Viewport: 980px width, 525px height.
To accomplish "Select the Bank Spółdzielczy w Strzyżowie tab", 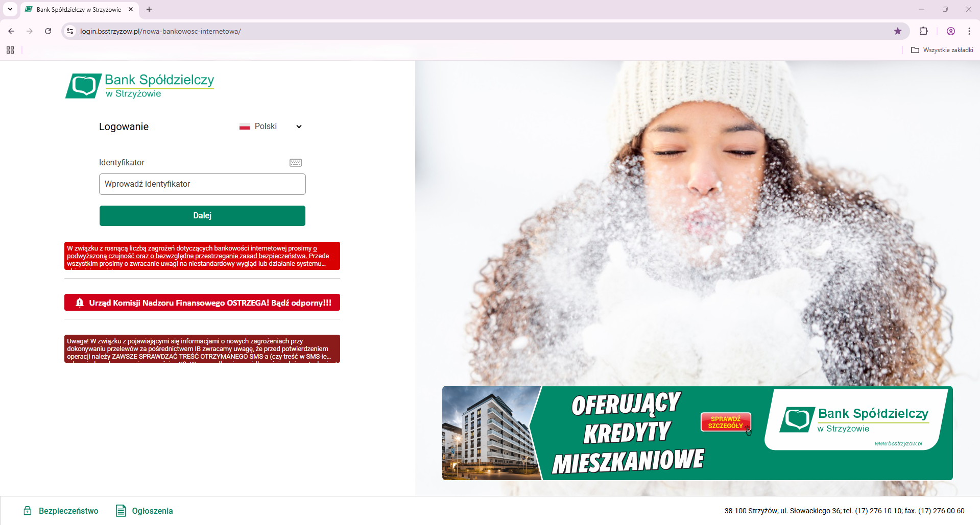I will pos(77,9).
